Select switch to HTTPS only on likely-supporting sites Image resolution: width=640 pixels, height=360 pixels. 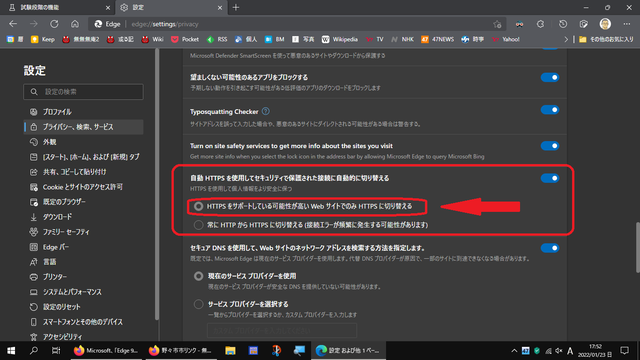198,206
